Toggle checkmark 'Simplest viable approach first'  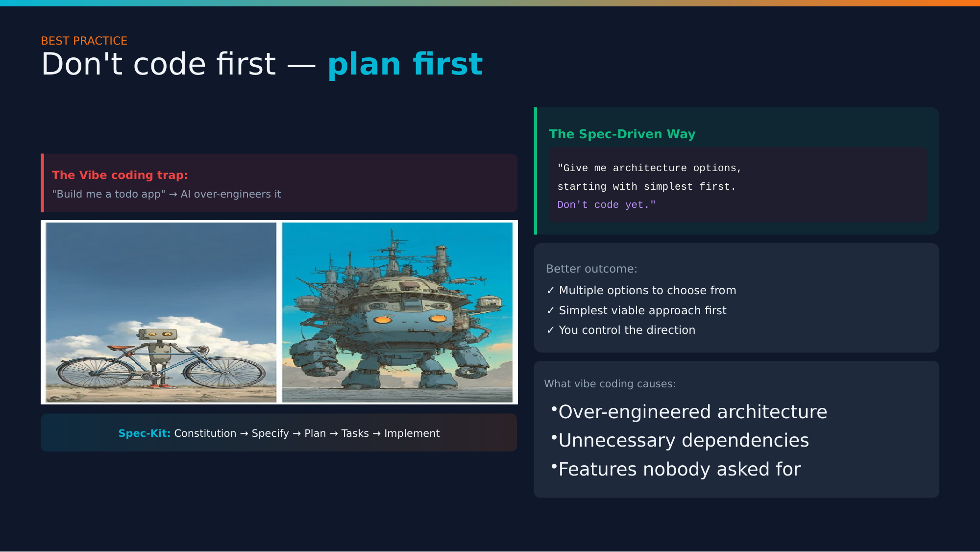642,310
